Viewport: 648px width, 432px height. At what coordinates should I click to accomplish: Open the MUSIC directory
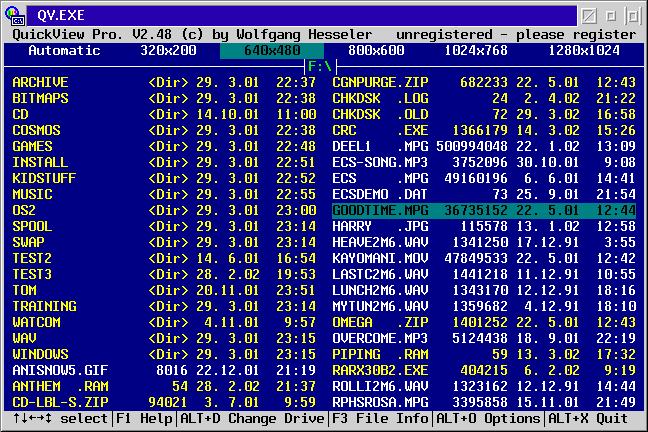[164, 194]
